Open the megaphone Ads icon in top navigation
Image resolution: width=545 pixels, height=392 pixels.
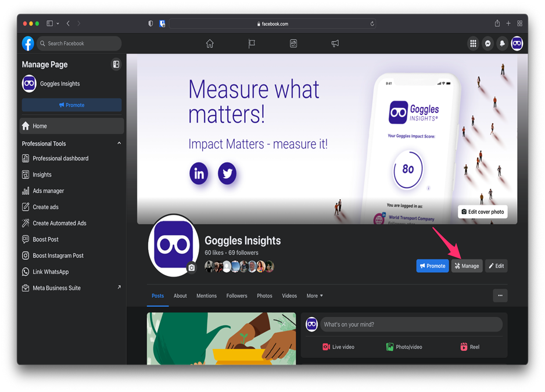click(x=335, y=44)
